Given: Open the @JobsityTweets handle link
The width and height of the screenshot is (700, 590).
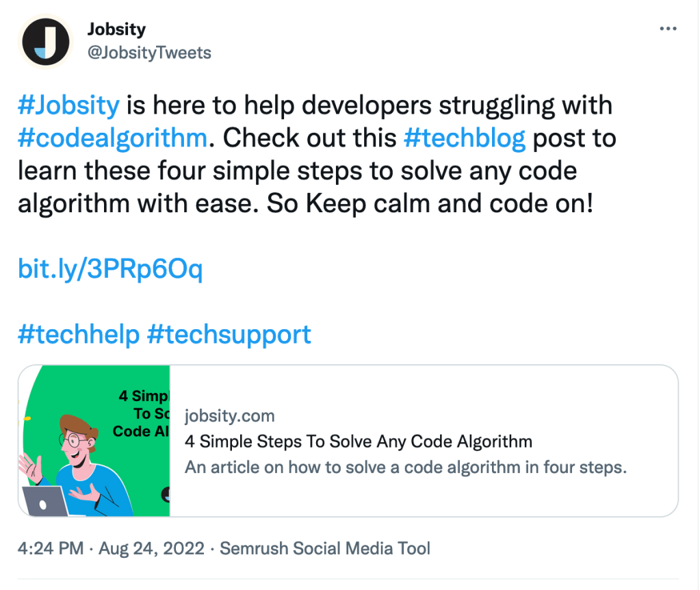Looking at the screenshot, I should click(149, 53).
